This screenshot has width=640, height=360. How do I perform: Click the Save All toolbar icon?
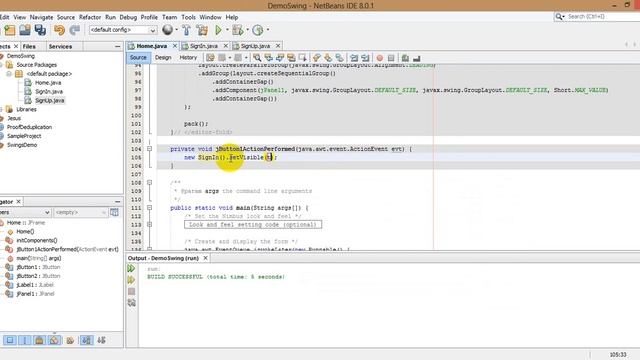[40, 30]
